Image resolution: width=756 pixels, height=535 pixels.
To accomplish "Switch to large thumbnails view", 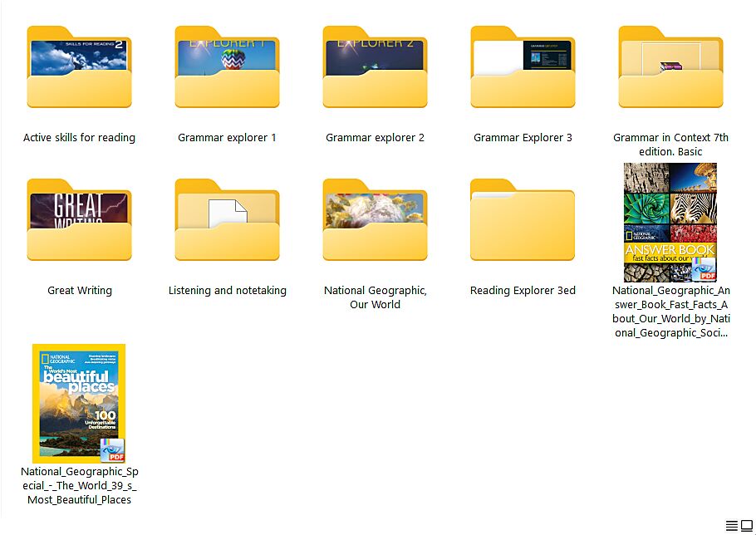I will click(746, 526).
